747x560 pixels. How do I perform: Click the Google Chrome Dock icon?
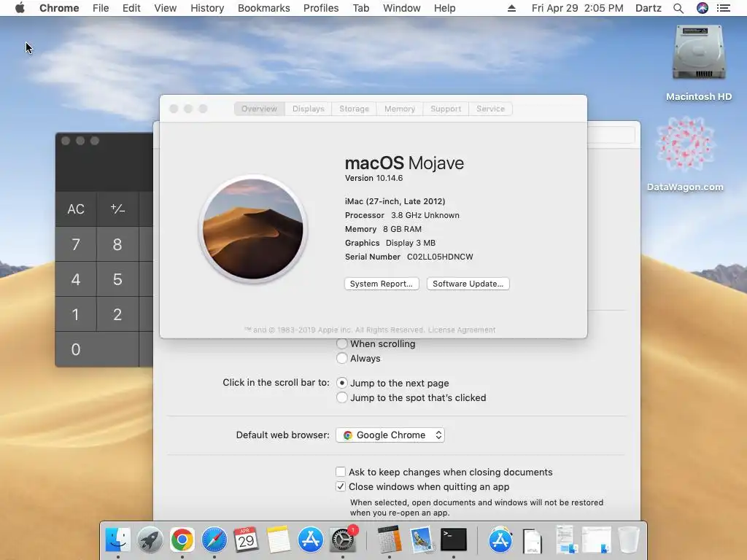pos(182,540)
